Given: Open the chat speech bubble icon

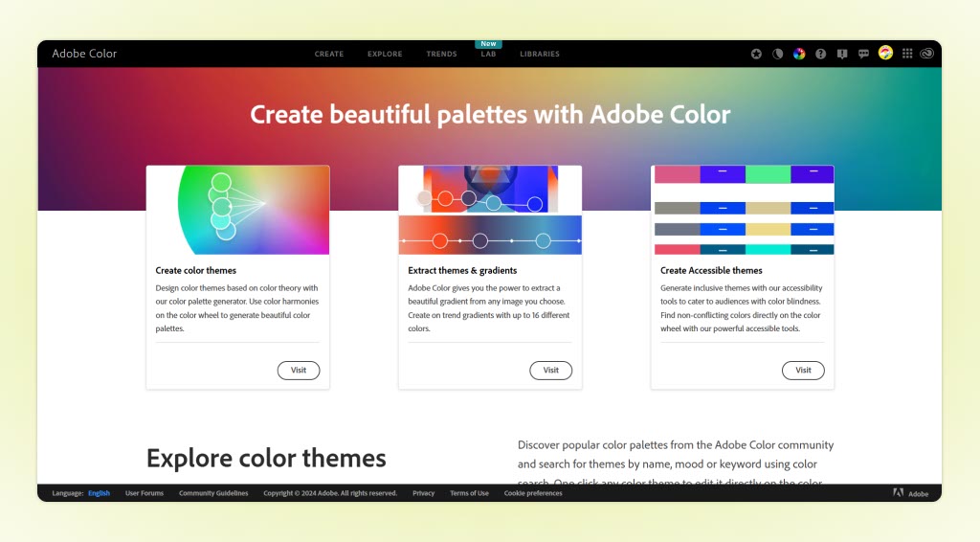Looking at the screenshot, I should 864,54.
